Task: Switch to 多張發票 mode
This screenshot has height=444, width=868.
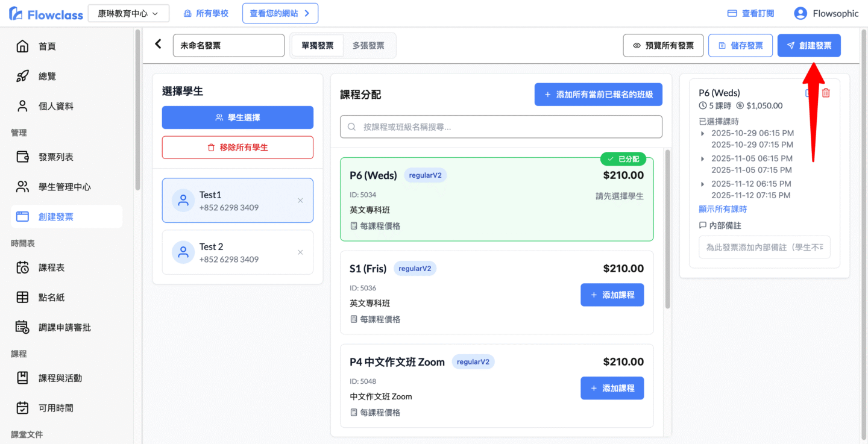Action: coord(368,46)
